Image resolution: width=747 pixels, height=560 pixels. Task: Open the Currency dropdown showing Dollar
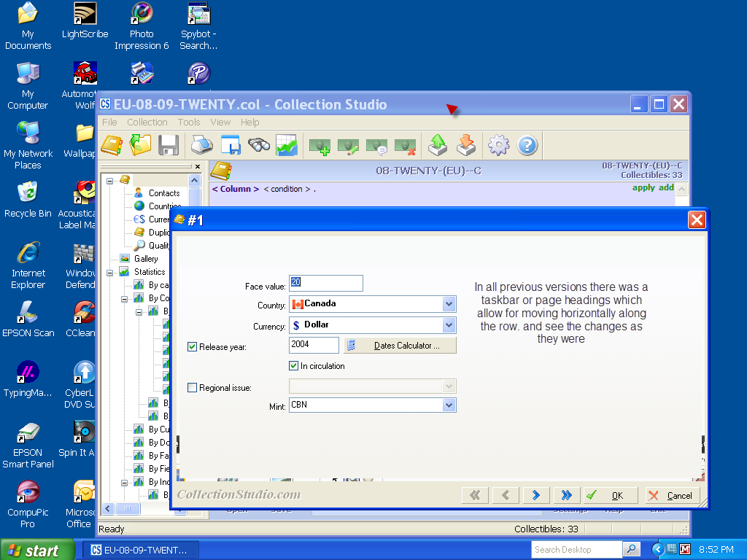(x=449, y=325)
